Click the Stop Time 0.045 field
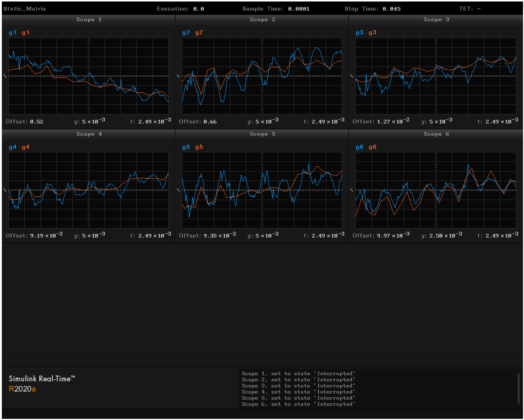 click(x=391, y=9)
